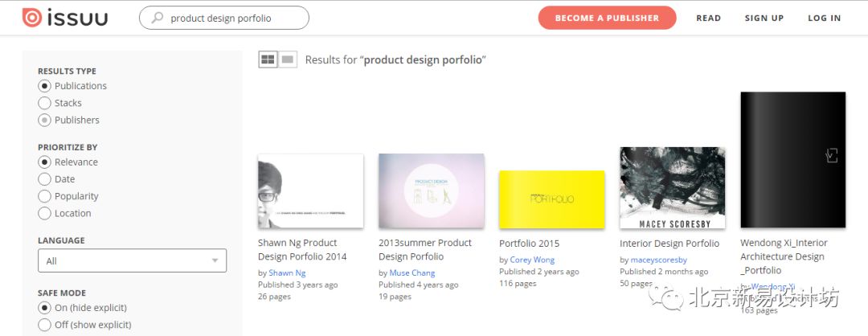Click into the search input field

233,18
